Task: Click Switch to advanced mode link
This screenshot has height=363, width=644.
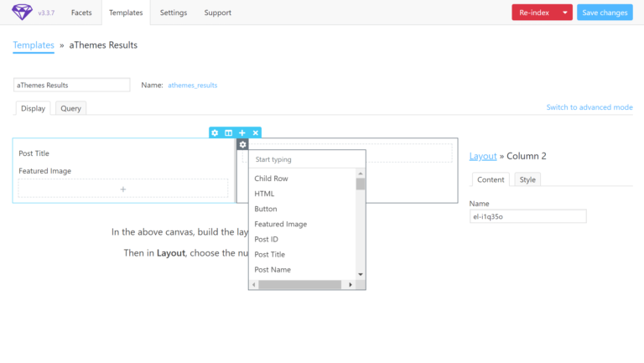Action: (589, 107)
